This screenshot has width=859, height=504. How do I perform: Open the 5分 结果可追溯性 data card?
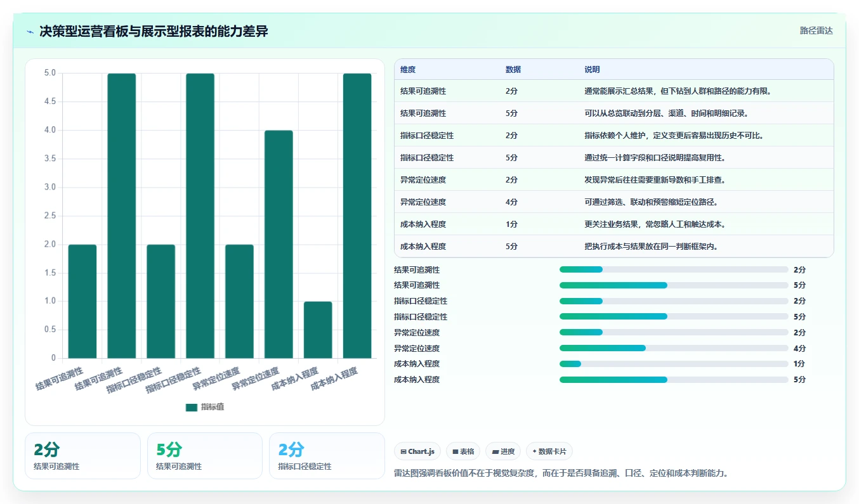(205, 456)
